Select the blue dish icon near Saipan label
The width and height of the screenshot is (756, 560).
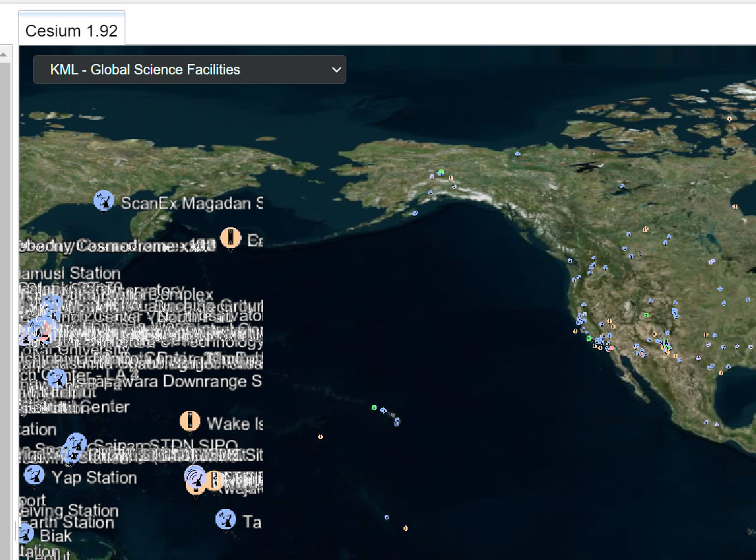click(76, 443)
